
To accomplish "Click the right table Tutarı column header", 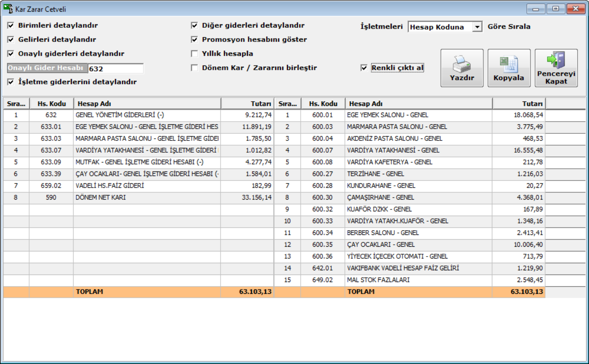I will click(x=518, y=104).
